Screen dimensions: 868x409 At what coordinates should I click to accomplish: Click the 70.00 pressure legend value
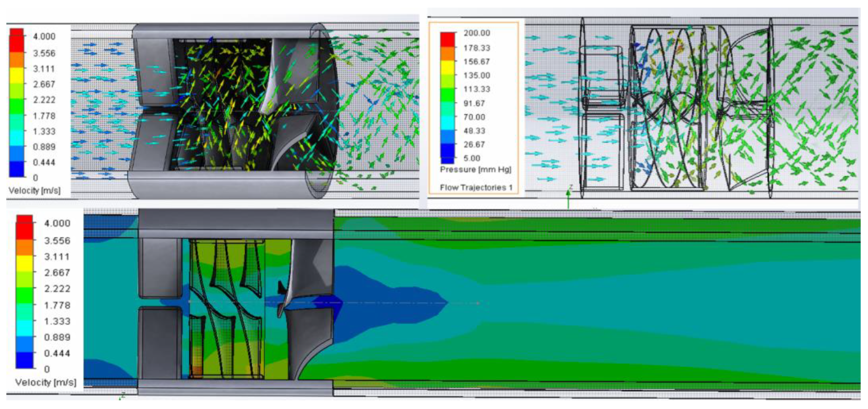(x=474, y=117)
